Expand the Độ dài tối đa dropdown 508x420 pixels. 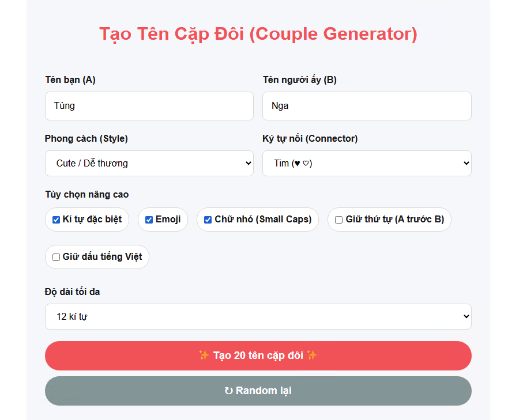[x=258, y=317]
